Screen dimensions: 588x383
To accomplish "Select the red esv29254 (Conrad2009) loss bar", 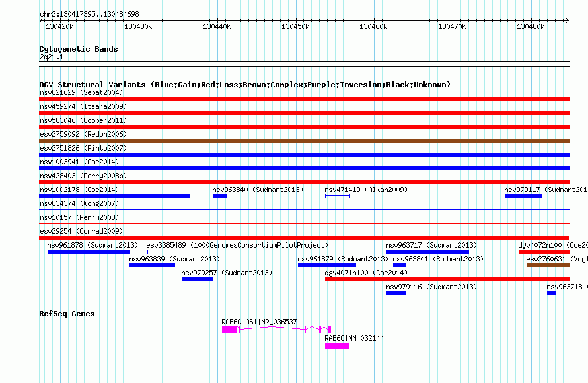I will coord(304,238).
